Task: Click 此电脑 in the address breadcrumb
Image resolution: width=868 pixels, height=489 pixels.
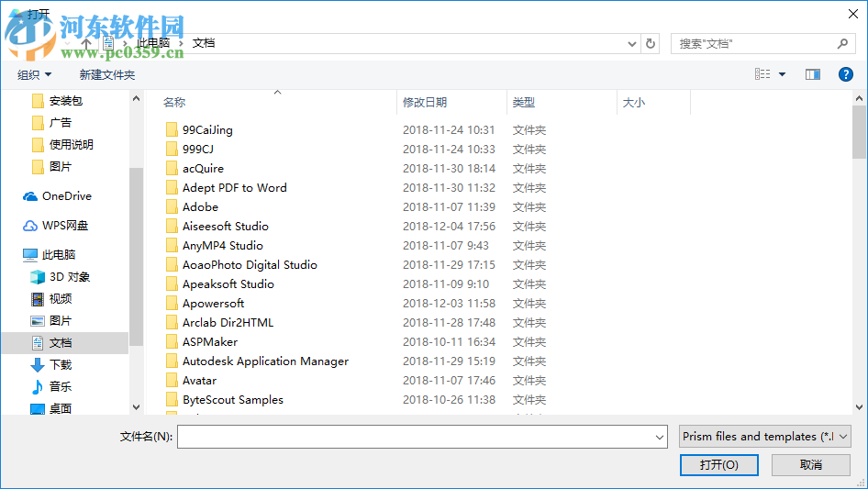Action: pos(153,43)
